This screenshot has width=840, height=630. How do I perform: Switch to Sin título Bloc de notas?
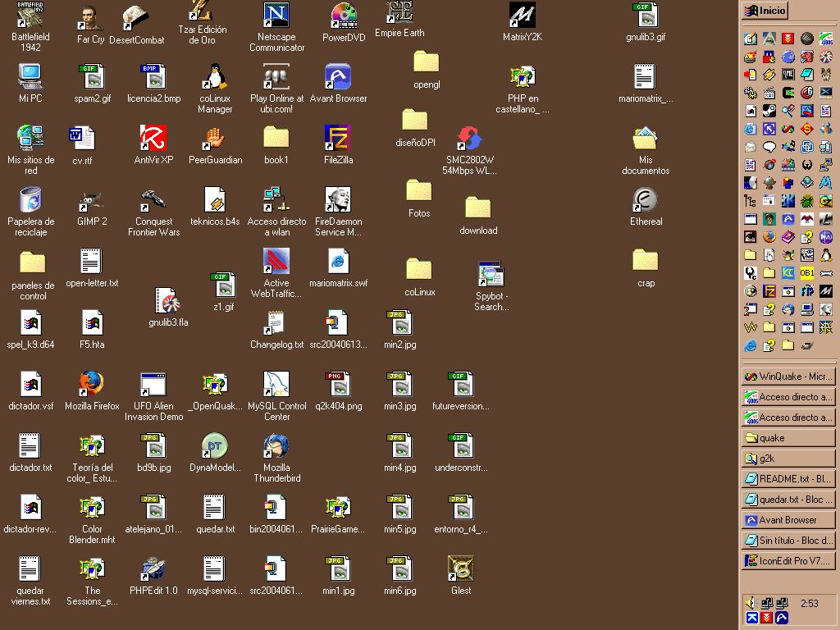click(788, 541)
